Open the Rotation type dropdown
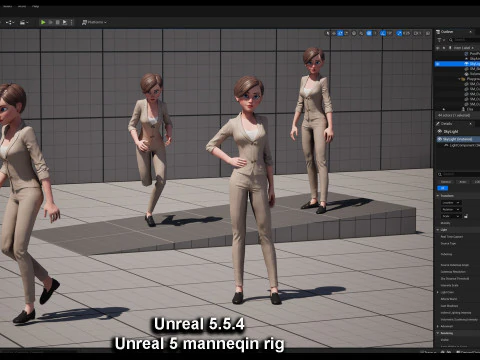This screenshot has width=480, height=360. click(x=451, y=209)
